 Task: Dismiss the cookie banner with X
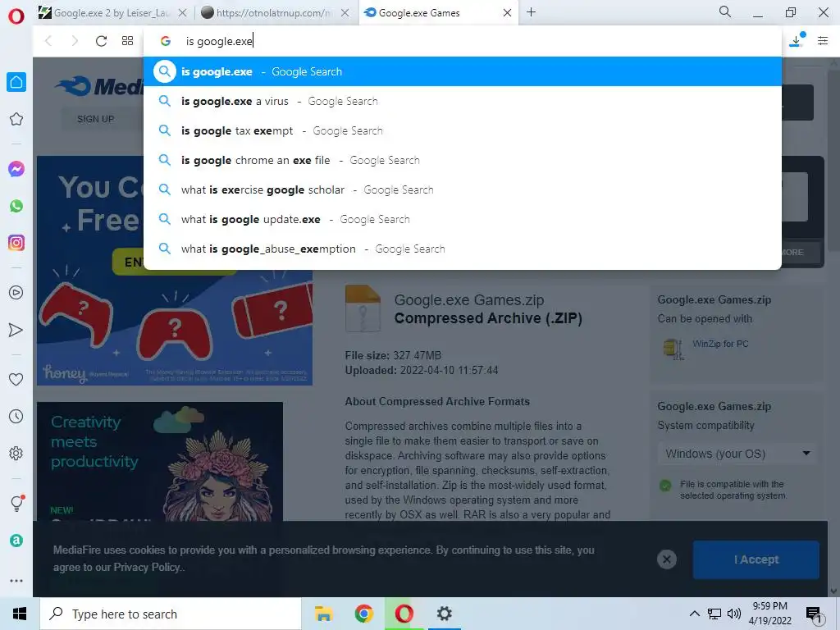(x=666, y=559)
